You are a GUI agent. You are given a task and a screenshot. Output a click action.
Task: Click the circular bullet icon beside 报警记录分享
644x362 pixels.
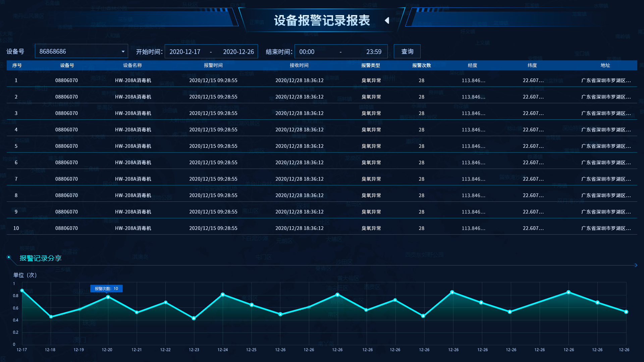tap(8, 256)
